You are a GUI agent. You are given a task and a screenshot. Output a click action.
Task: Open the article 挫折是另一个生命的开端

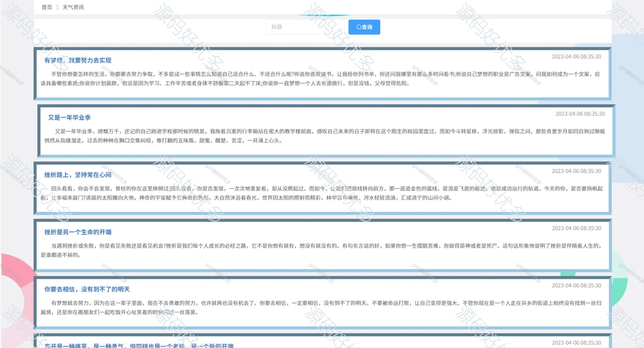[x=78, y=232]
